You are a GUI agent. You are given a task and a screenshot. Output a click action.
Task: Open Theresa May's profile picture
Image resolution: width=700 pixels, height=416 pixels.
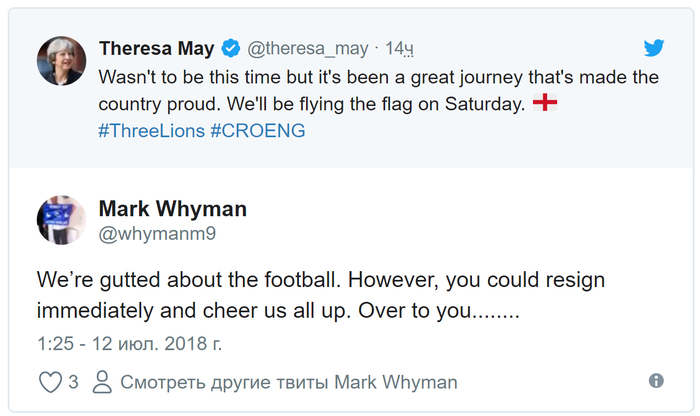[62, 61]
